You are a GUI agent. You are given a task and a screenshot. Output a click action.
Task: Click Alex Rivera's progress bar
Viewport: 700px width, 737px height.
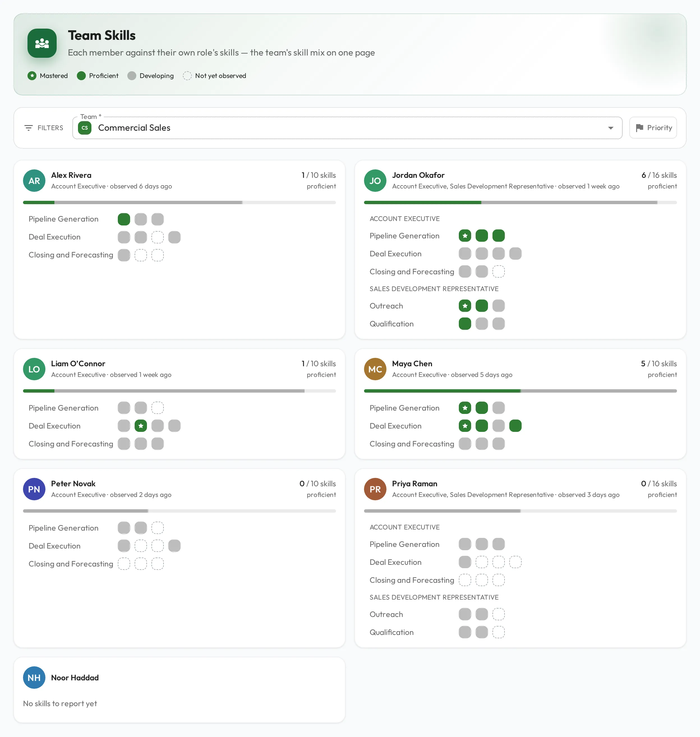(x=179, y=203)
